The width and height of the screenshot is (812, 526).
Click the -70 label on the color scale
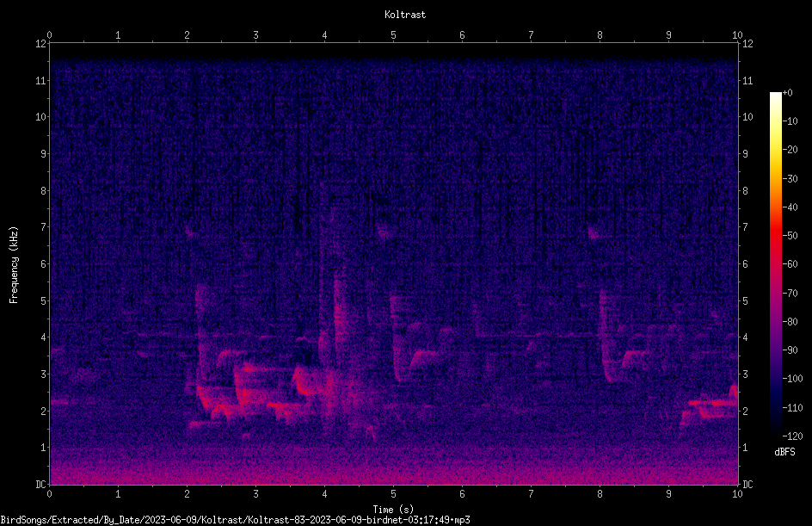point(790,294)
